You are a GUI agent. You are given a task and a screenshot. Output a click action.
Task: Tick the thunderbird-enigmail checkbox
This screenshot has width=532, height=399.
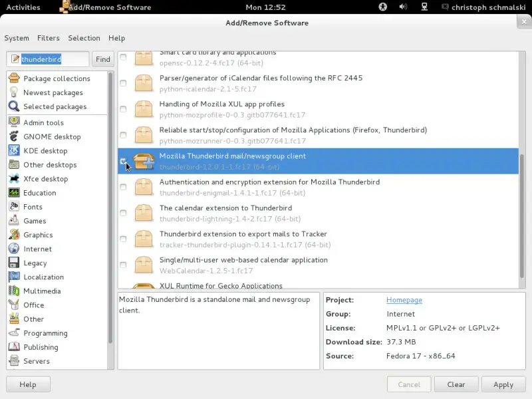(123, 187)
